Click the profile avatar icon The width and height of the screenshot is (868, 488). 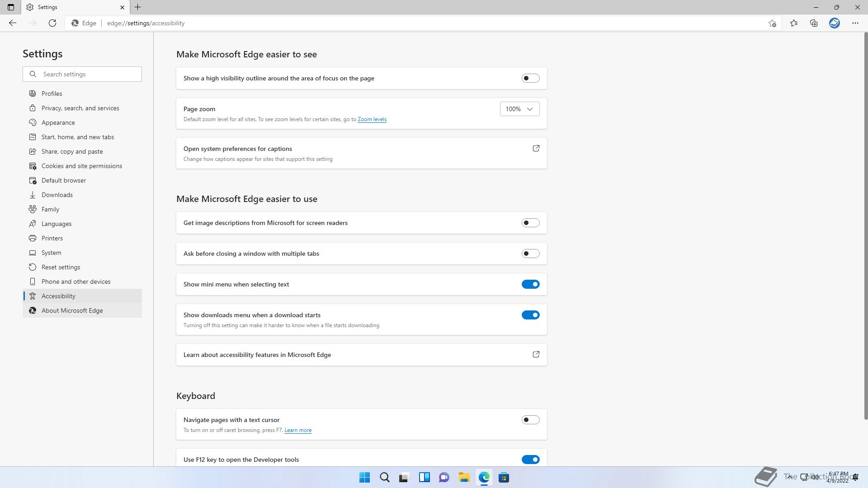pos(835,23)
